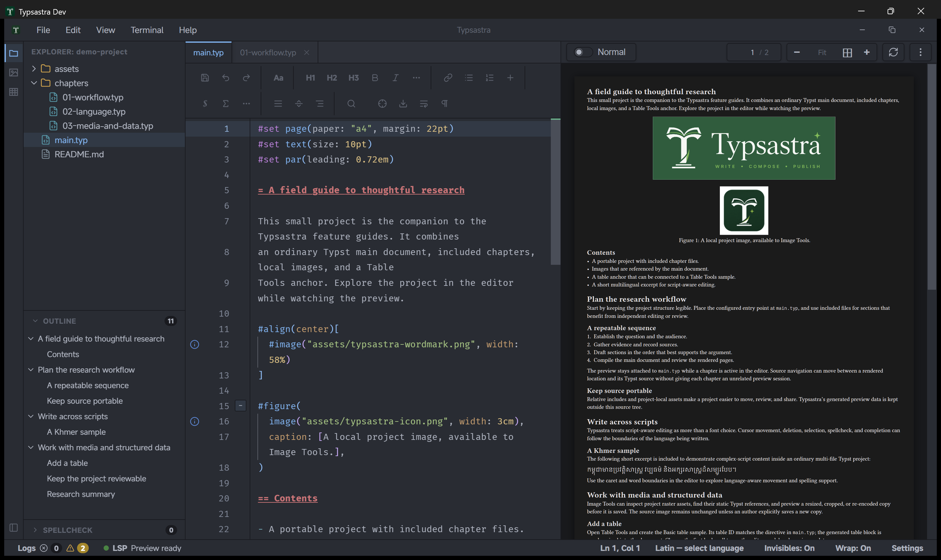This screenshot has width=941, height=560.
Task: Refresh the preview pane
Action: (893, 52)
